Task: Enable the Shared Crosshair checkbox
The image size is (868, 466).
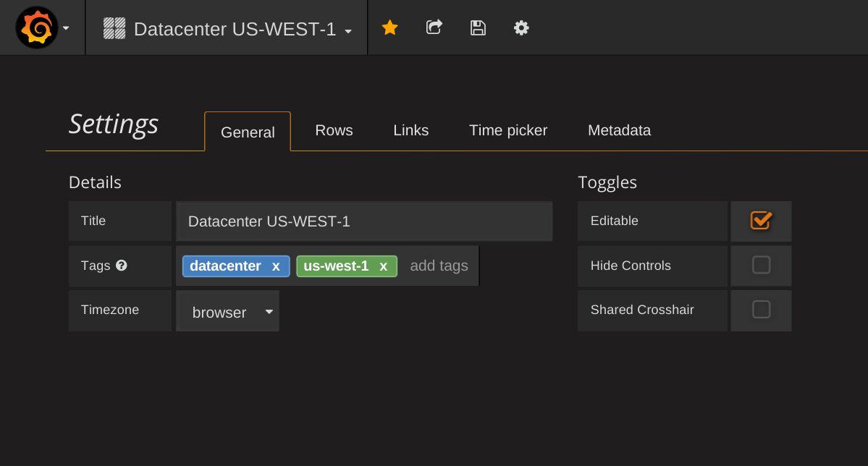Action: click(761, 310)
